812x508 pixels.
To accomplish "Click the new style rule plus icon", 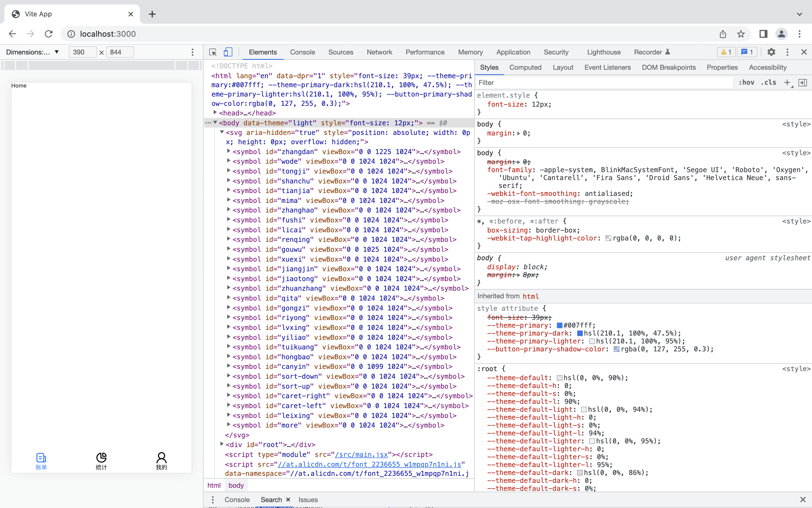I will click(x=787, y=83).
